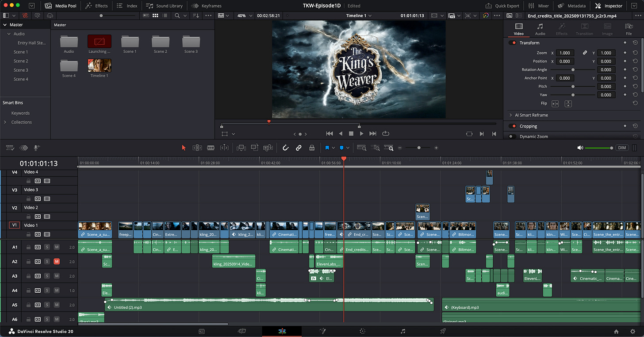
Task: Disable the Transform toggle in Inspector
Action: pyautogui.click(x=513, y=43)
